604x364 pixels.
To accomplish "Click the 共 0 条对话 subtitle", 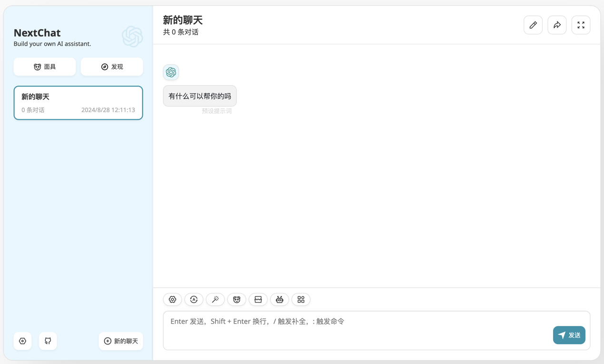I will tap(181, 32).
